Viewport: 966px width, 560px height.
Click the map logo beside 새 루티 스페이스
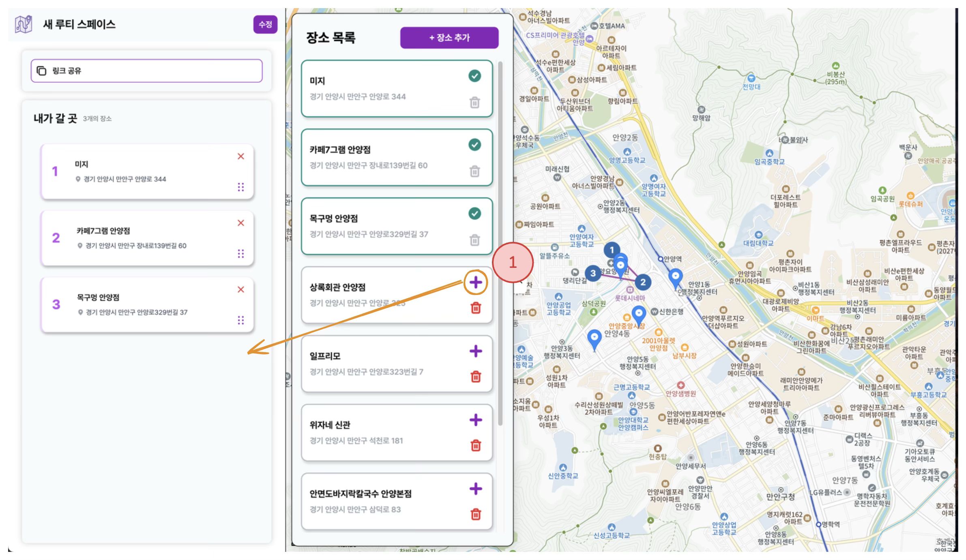[x=24, y=24]
